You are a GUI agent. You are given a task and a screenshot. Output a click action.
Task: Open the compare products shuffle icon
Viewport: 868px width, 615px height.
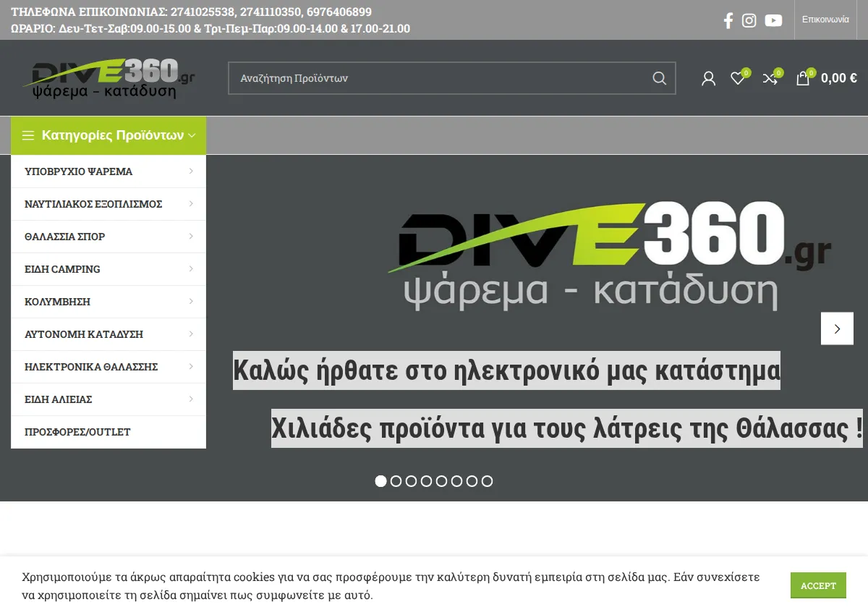point(770,78)
